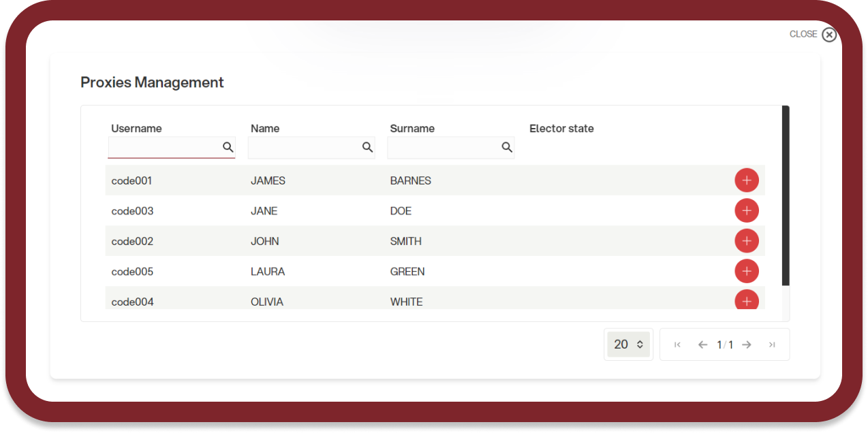Add proxy for code001 JAMES BARNES
This screenshot has width=868, height=433.
[x=747, y=180]
